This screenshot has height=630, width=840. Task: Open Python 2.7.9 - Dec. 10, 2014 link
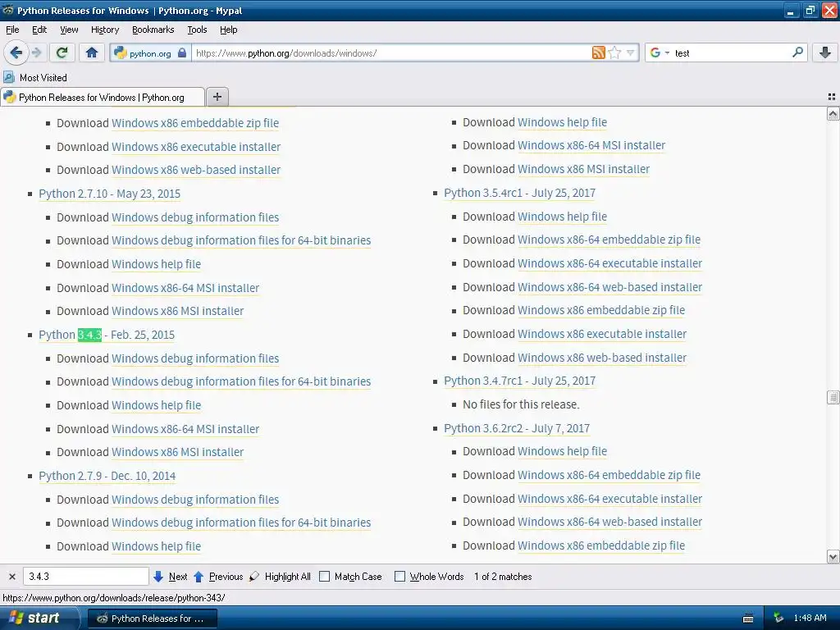107,476
